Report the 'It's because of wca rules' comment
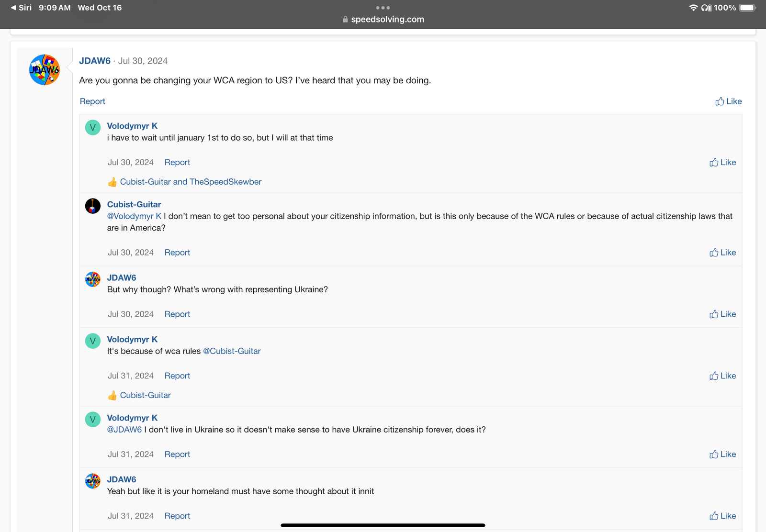Viewport: 766px width, 532px height. (x=177, y=376)
